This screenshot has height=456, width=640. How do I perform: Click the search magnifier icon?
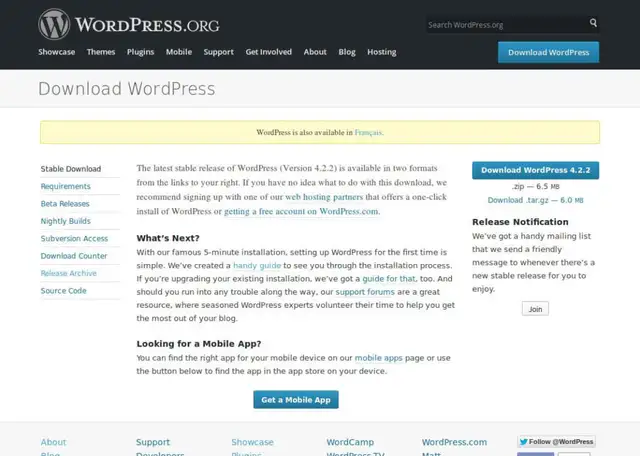coord(593,23)
